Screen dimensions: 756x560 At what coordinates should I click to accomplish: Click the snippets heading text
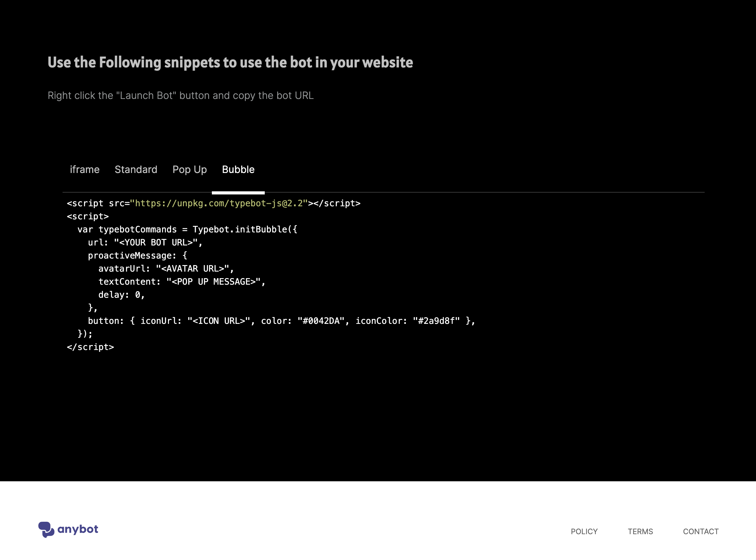[230, 63]
